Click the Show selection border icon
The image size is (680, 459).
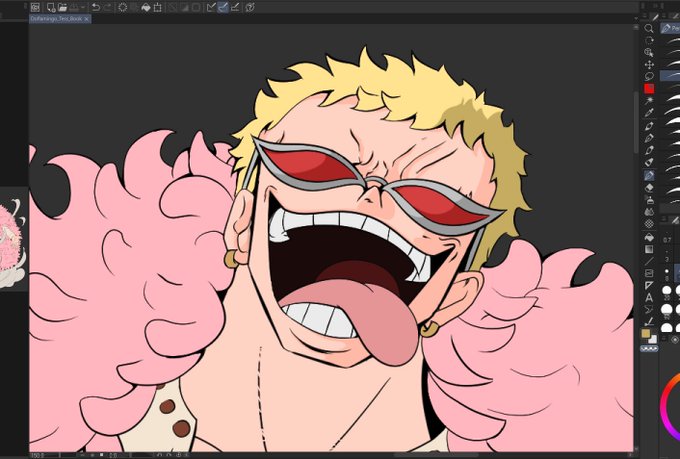[196, 7]
